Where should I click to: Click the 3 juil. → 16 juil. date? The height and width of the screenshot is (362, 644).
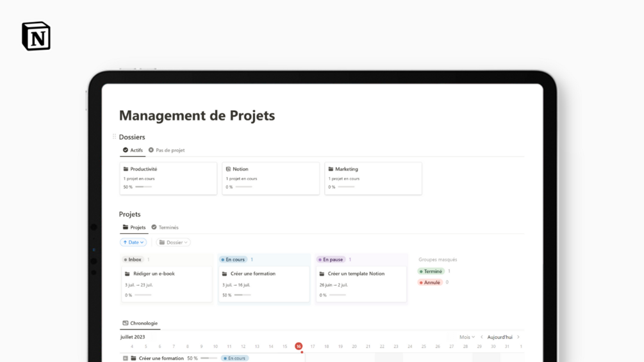point(236,285)
